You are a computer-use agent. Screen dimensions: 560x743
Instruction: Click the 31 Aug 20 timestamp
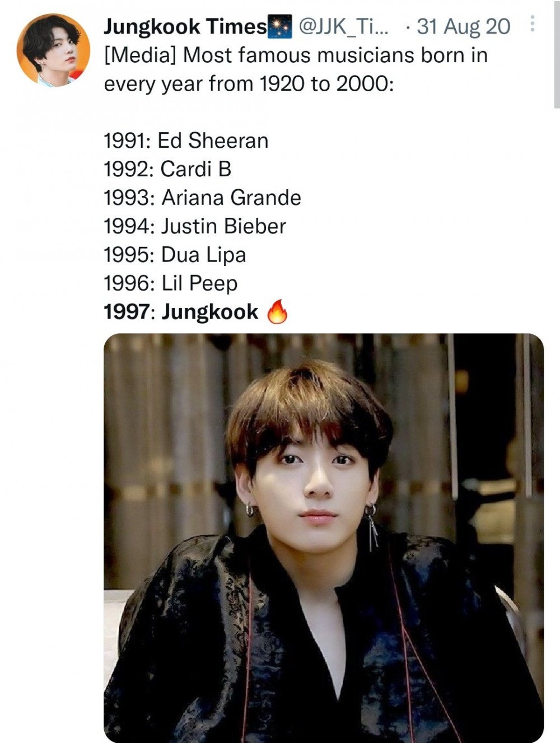coord(464,26)
